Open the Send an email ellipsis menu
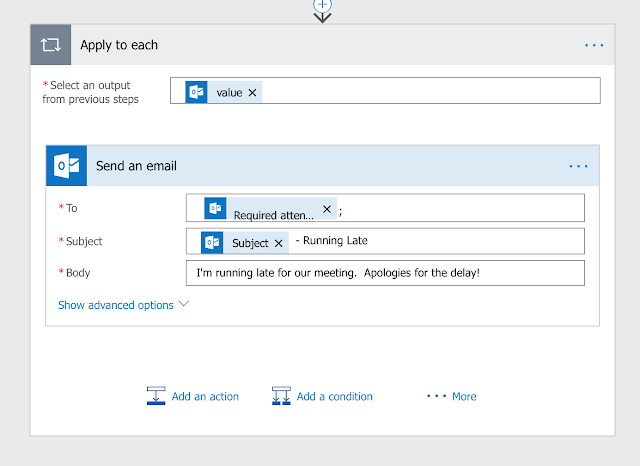Screen dimensions: 640x466 click(x=578, y=166)
